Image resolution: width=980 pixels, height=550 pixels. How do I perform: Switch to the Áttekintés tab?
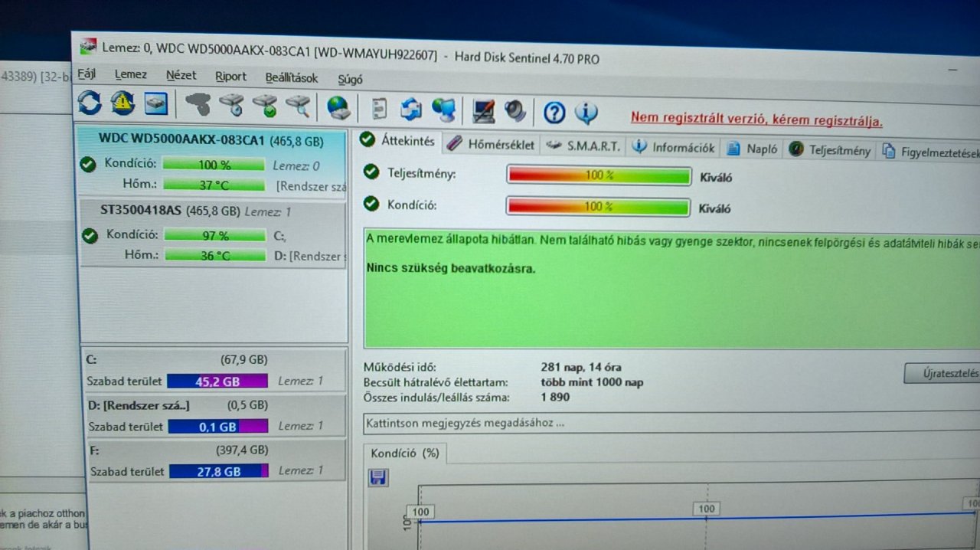[x=399, y=142]
